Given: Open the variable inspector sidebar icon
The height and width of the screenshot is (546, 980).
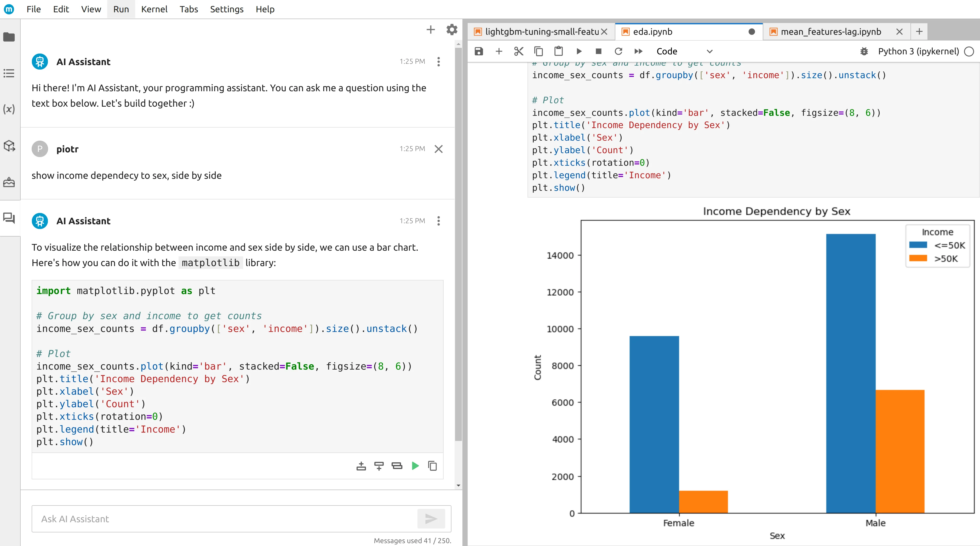Looking at the screenshot, I should pyautogui.click(x=9, y=109).
